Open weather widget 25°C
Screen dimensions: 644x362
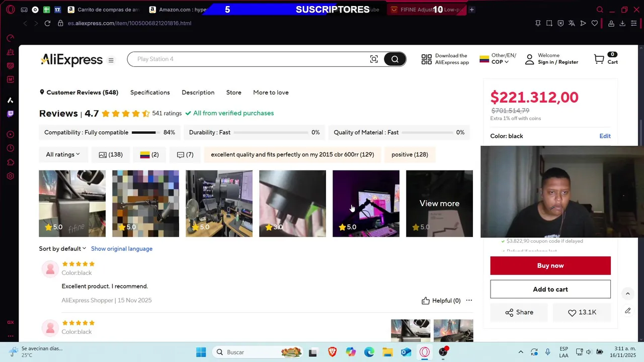pyautogui.click(x=35, y=352)
